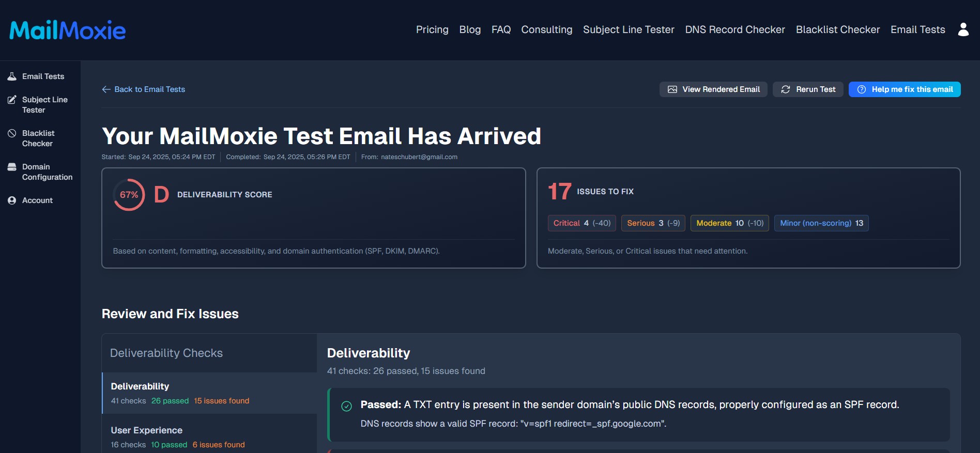Click Help me fix this email button
The width and height of the screenshot is (980, 453).
(x=905, y=89)
